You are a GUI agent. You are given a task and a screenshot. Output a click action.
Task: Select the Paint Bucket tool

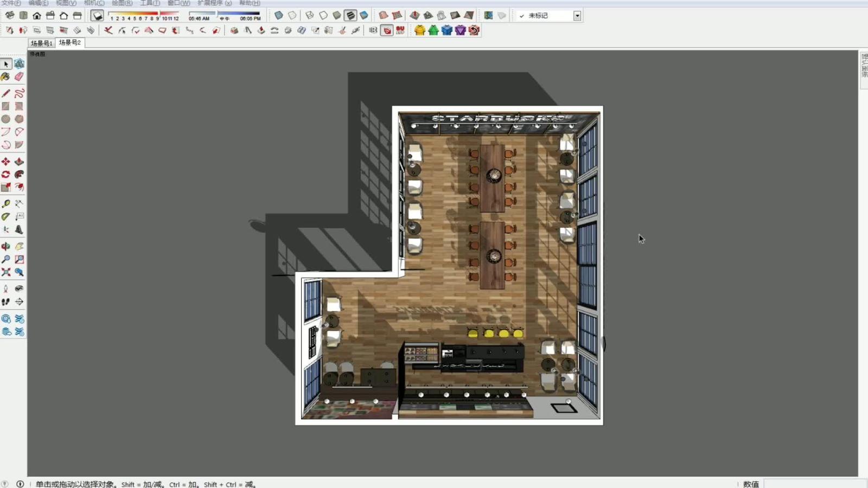(x=6, y=77)
